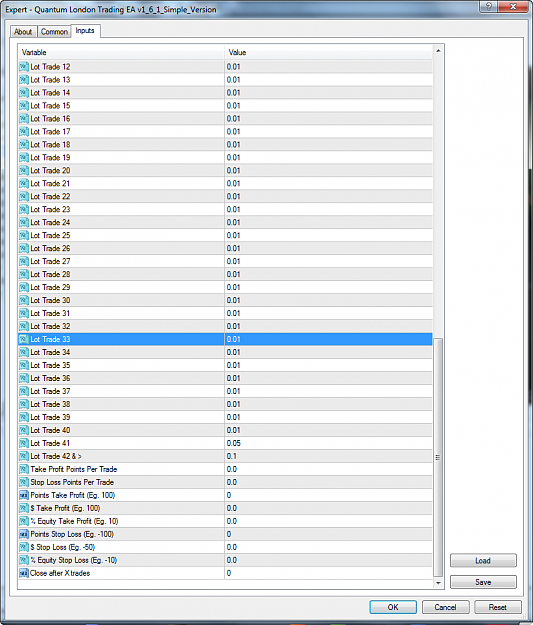The height and width of the screenshot is (625, 533).
Task: Select the Lot Trade 22 row
Action: (x=225, y=197)
